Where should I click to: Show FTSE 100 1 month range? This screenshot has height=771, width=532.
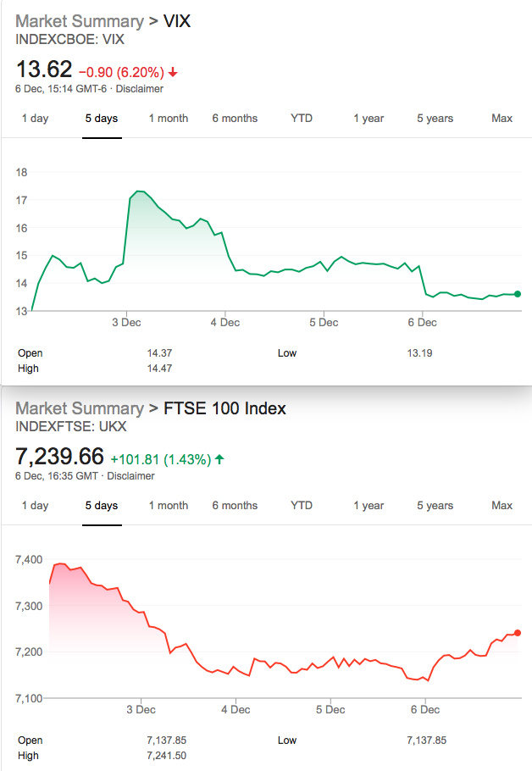click(169, 506)
